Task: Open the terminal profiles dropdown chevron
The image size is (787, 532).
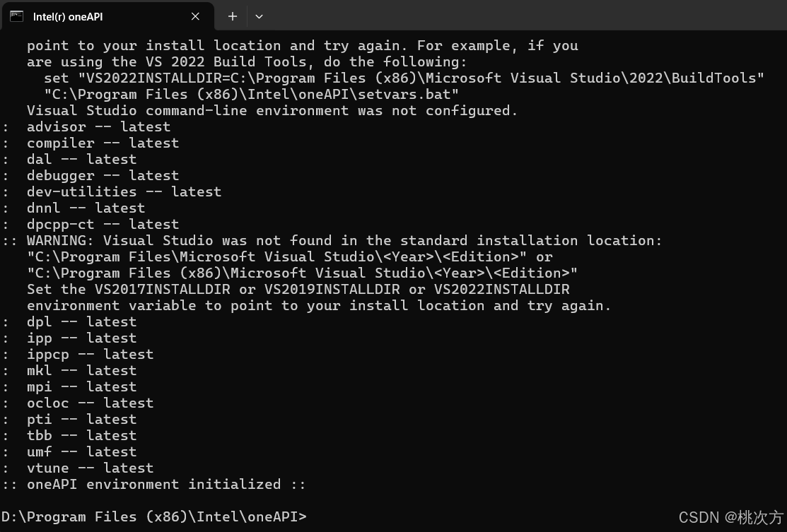Action: point(259,16)
